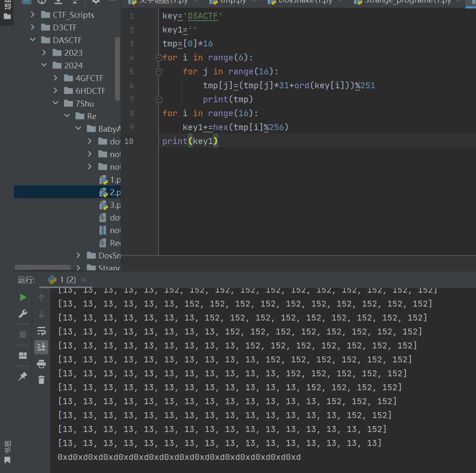Click fold end marker on line 7
Image resolution: width=476 pixels, height=473 pixels.
click(x=159, y=99)
